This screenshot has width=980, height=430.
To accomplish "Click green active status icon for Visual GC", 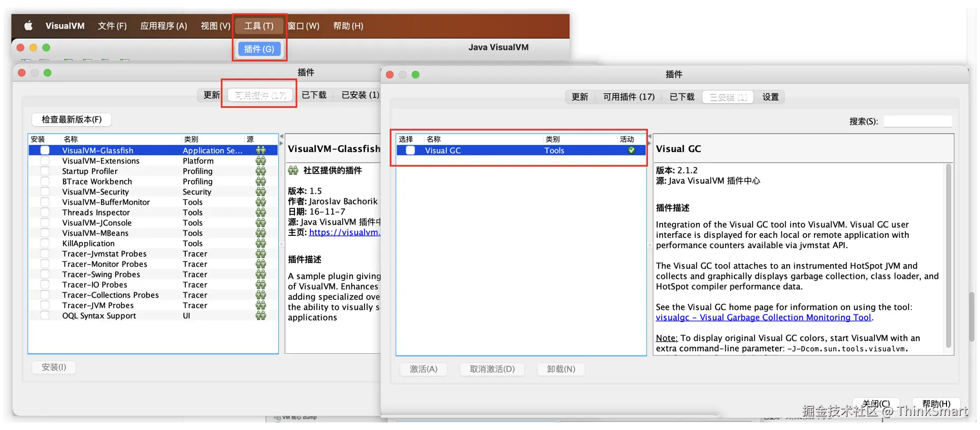I will point(631,150).
